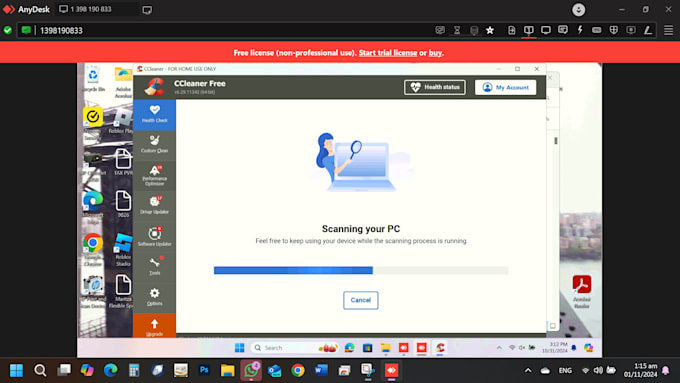Click local taskbar clock 1:15 am
680x383 pixels.
pyautogui.click(x=641, y=370)
